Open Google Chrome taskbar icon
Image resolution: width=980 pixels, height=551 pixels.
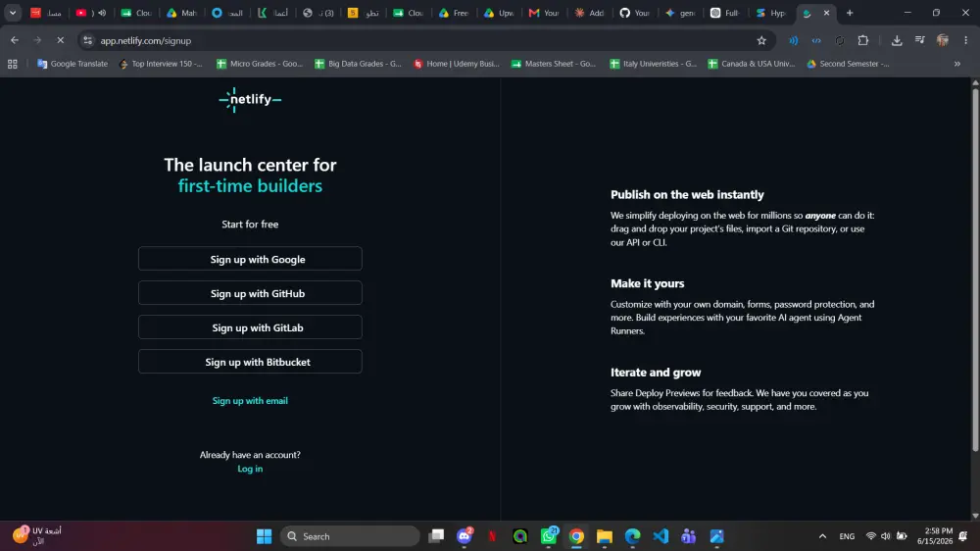576,536
